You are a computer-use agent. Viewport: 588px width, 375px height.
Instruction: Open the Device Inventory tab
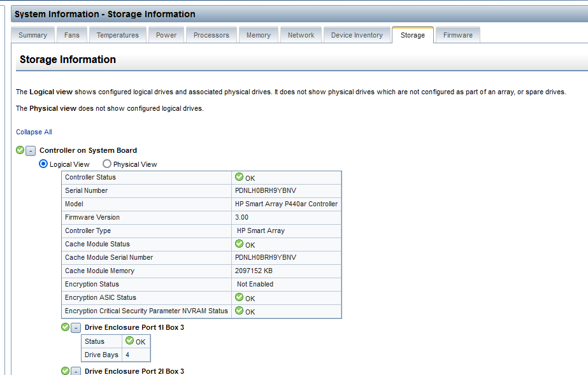point(357,35)
